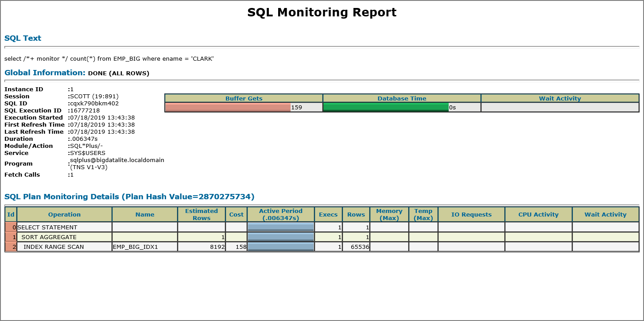The height and width of the screenshot is (321, 644).
Task: Click the Execs column header
Action: [x=328, y=214]
